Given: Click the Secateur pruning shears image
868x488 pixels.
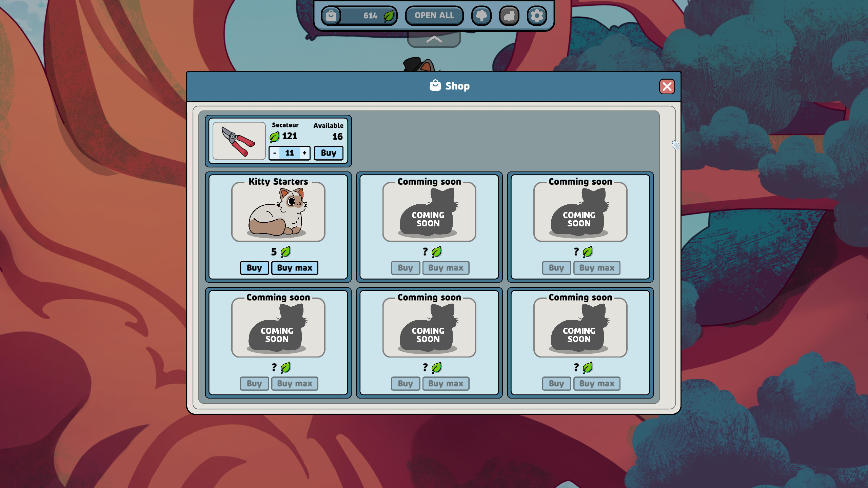Looking at the screenshot, I should point(239,140).
